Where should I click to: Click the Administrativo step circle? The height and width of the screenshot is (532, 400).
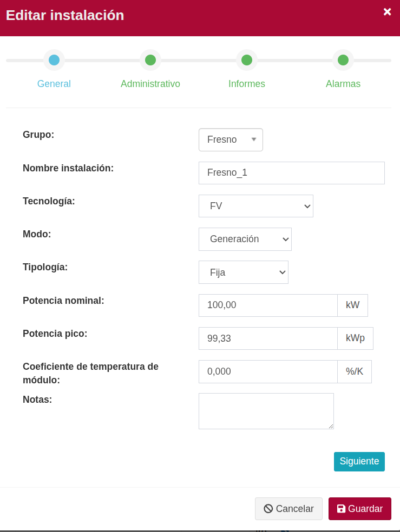[x=150, y=60]
